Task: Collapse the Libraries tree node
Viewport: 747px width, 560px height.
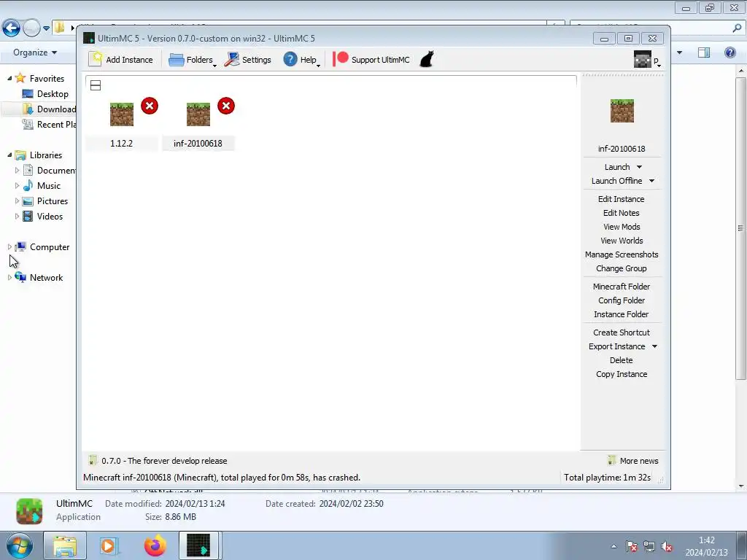Action: [x=9, y=155]
